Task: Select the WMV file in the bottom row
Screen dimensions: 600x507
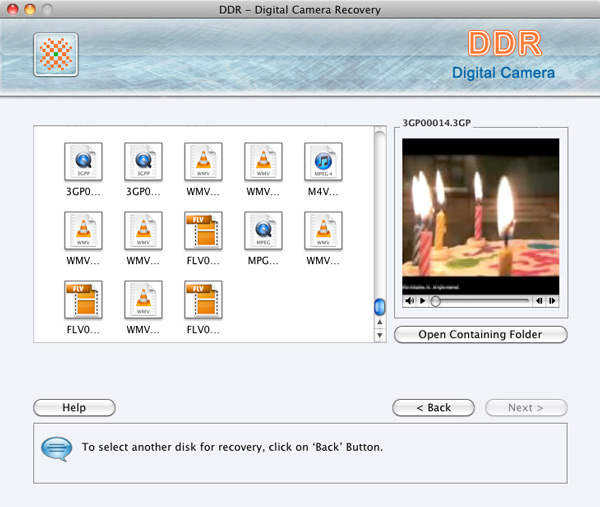Action: 143,300
